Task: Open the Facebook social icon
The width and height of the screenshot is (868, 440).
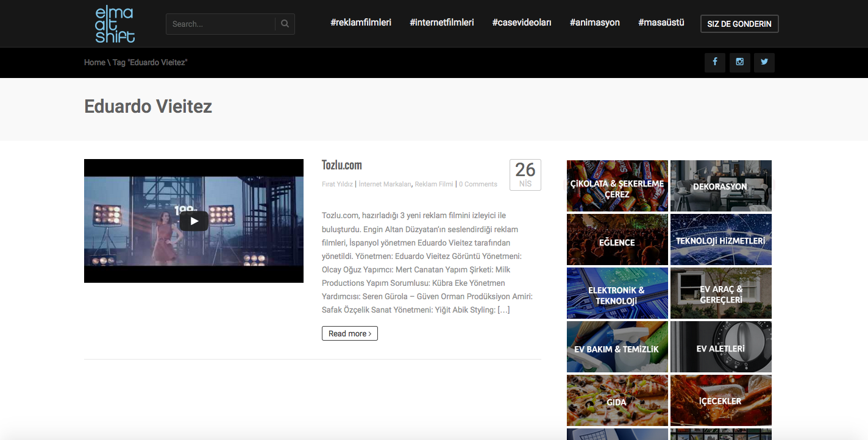Action: tap(715, 62)
